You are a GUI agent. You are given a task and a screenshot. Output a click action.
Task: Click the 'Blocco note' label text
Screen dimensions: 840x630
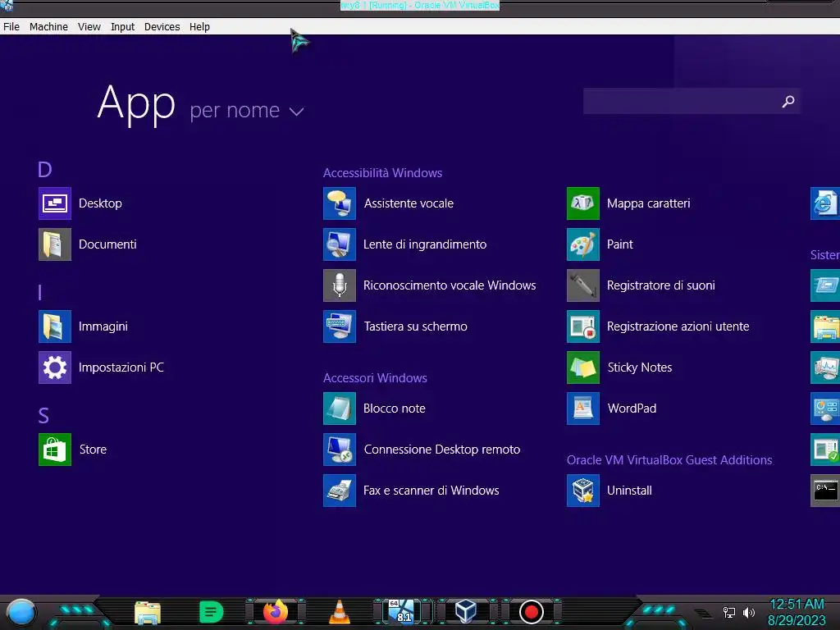[395, 409]
